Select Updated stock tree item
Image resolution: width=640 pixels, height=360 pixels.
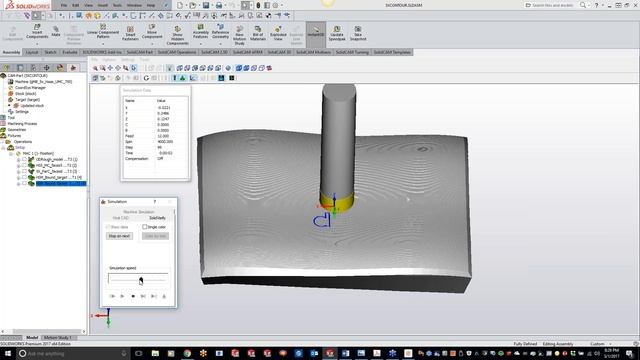pos(32,106)
